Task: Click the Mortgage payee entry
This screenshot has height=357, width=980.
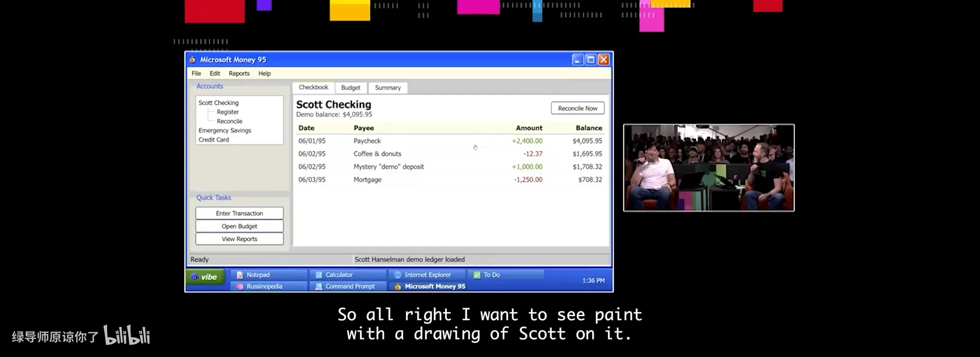Action: (367, 180)
